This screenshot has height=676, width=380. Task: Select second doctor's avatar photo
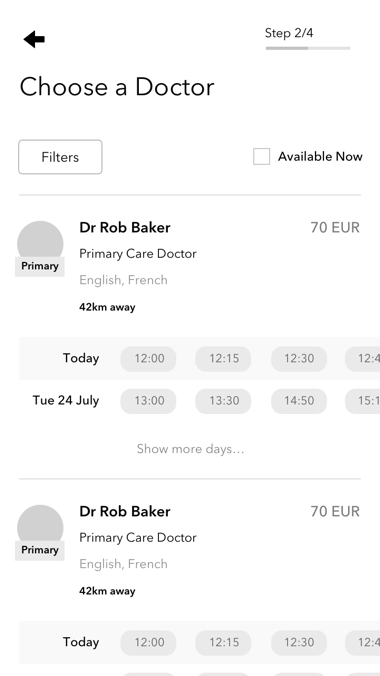coord(40,528)
